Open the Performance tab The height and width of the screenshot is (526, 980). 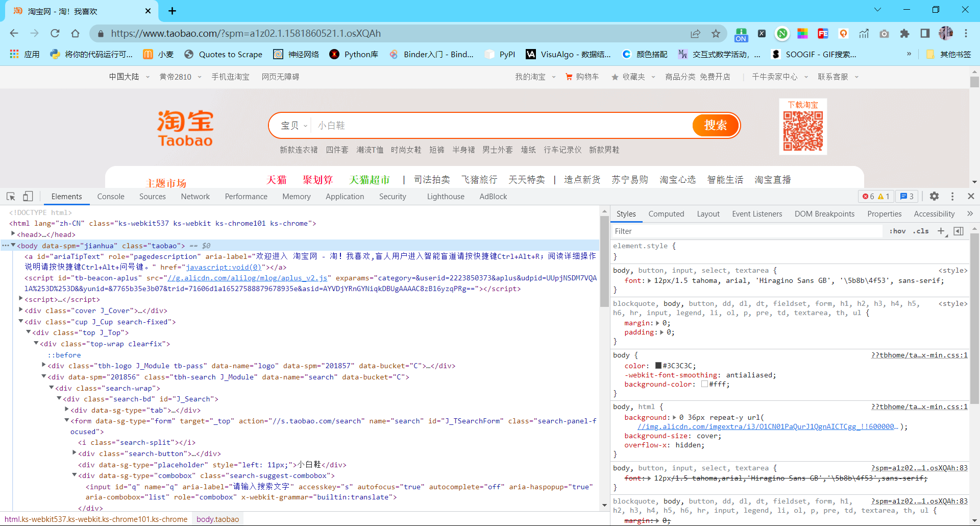(246, 197)
